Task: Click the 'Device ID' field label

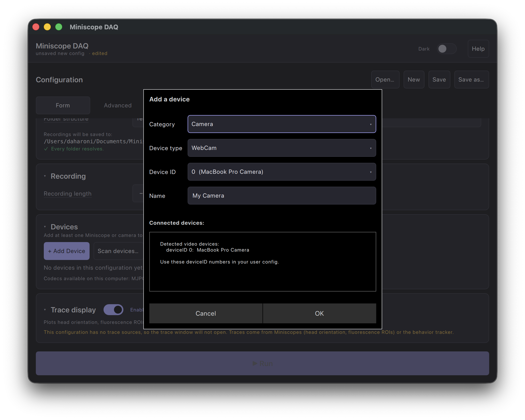Action: (162, 172)
